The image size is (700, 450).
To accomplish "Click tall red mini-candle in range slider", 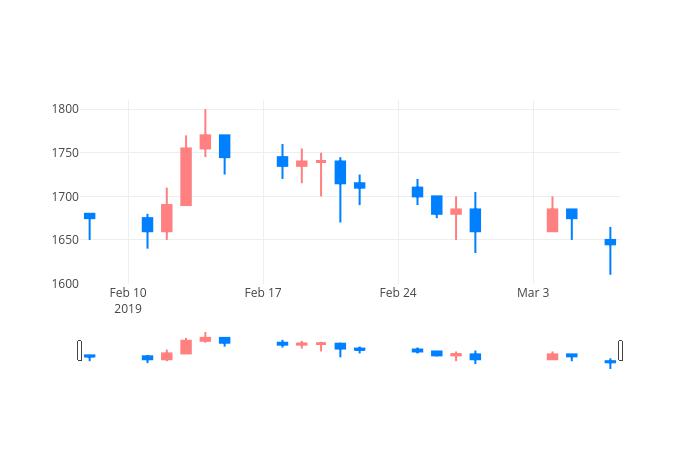I will click(x=186, y=347).
